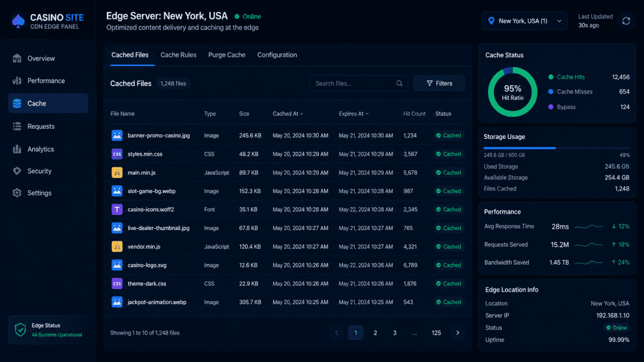Image resolution: width=644 pixels, height=362 pixels.
Task: Click the JS icon for main.min.js
Action: [117, 172]
